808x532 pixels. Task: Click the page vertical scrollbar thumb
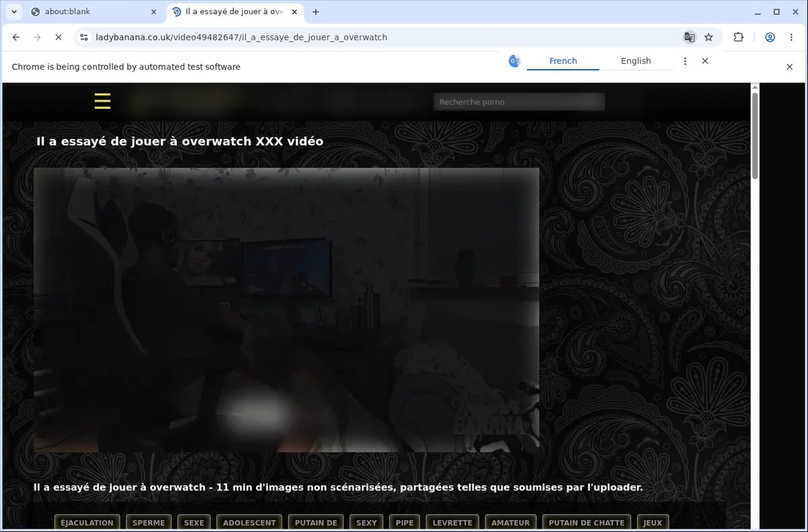click(755, 135)
